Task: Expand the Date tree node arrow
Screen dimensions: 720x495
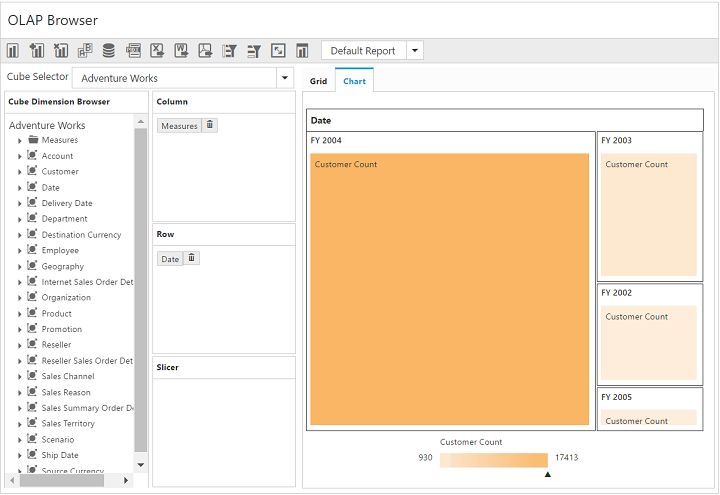Action: pyautogui.click(x=19, y=188)
